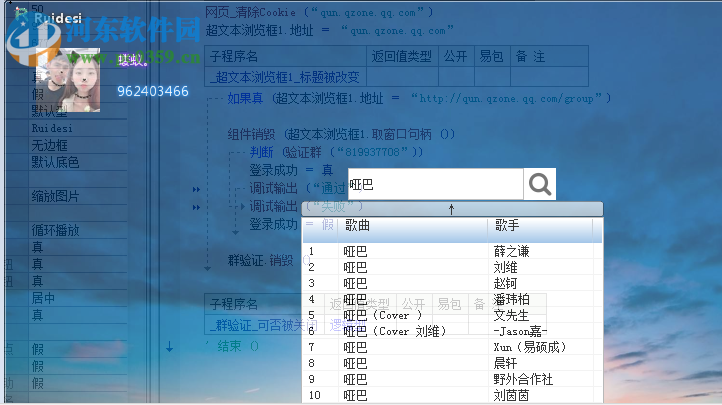The height and width of the screenshot is (405, 722).
Task: Click the 网页_清除Cookie code line
Action: tap(319, 12)
